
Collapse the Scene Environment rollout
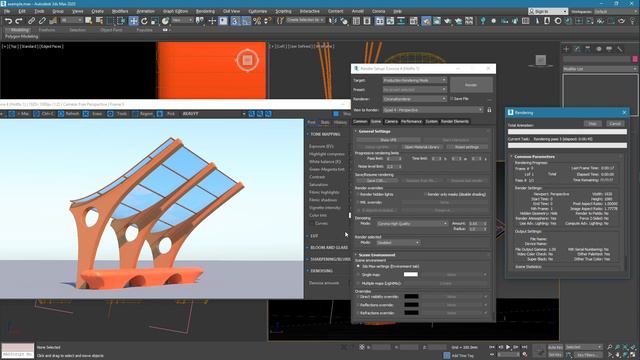(x=376, y=255)
